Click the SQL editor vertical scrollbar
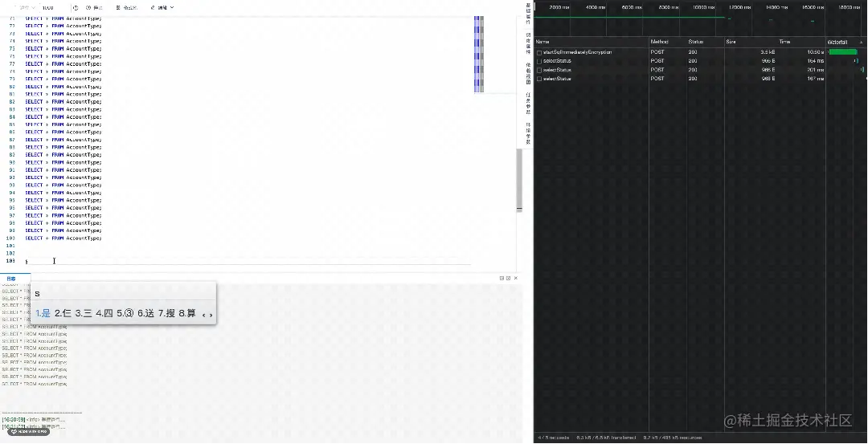The height and width of the screenshot is (444, 868). 519,180
